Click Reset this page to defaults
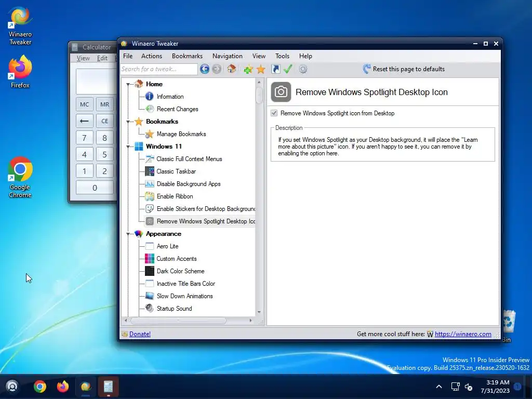Screen dimensions: 532x399 click(x=404, y=69)
